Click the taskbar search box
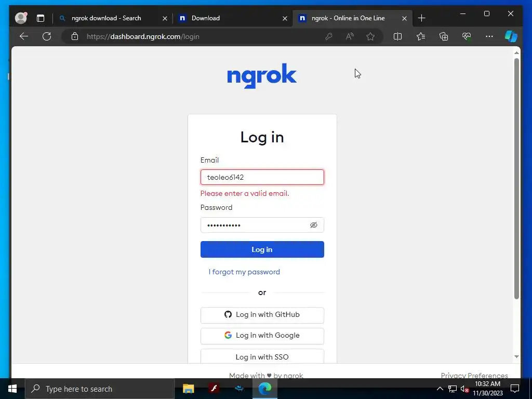Screen dimensions: 532x399 click(x=100, y=389)
